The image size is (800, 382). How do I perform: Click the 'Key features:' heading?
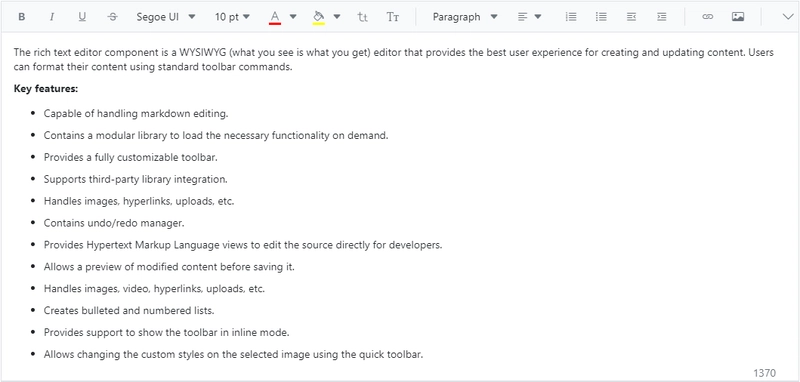click(x=46, y=89)
